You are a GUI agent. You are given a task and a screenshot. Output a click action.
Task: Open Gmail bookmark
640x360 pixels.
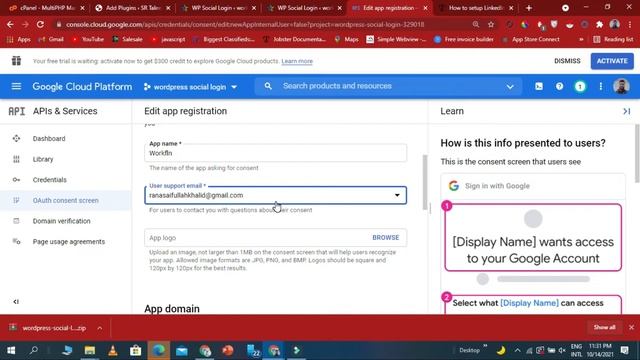(51, 40)
